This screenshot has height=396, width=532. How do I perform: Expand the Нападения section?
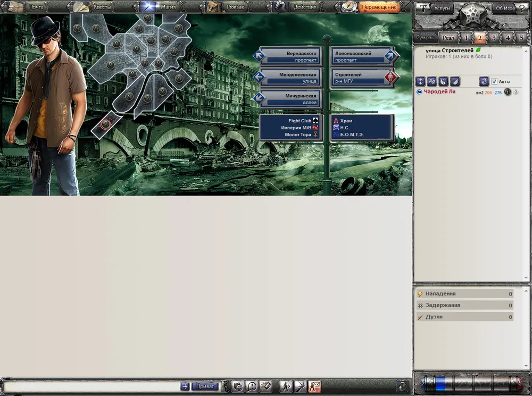(464, 293)
